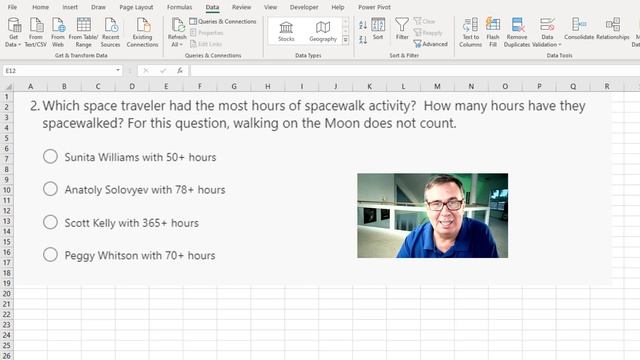
Task: Switch to the Developer tab
Action: coord(304,7)
